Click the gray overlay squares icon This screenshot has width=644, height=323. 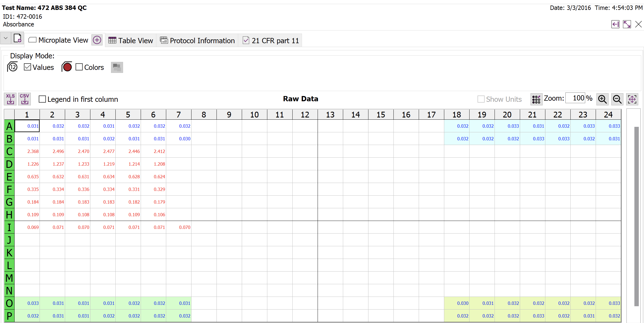117,67
